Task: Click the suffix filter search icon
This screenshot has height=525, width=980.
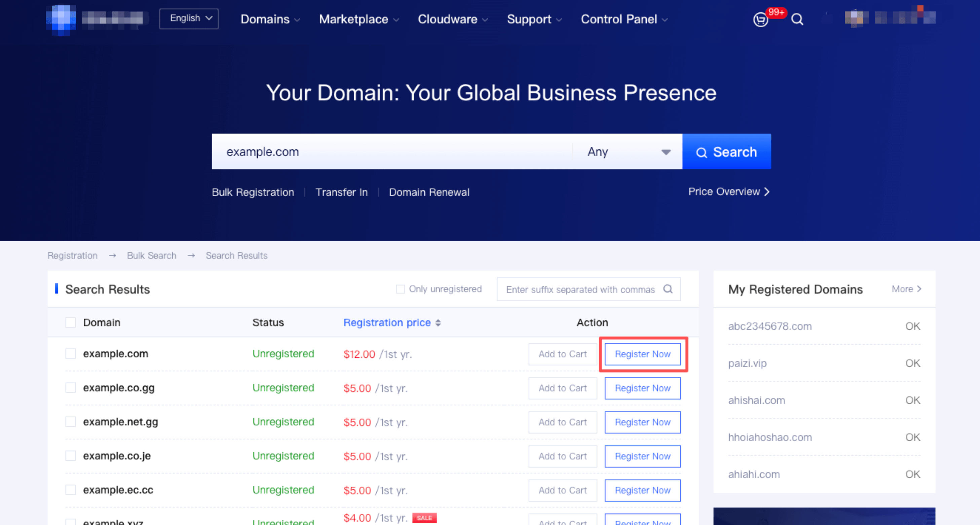Action: (668, 289)
